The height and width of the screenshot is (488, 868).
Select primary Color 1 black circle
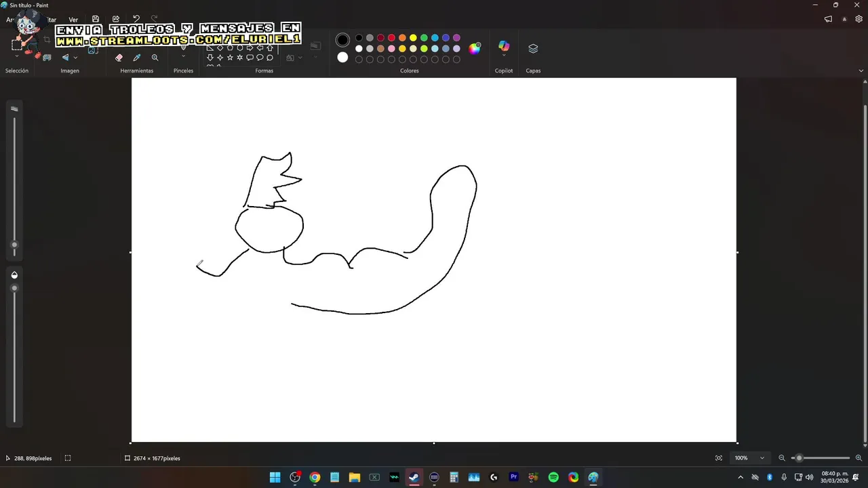[342, 41]
